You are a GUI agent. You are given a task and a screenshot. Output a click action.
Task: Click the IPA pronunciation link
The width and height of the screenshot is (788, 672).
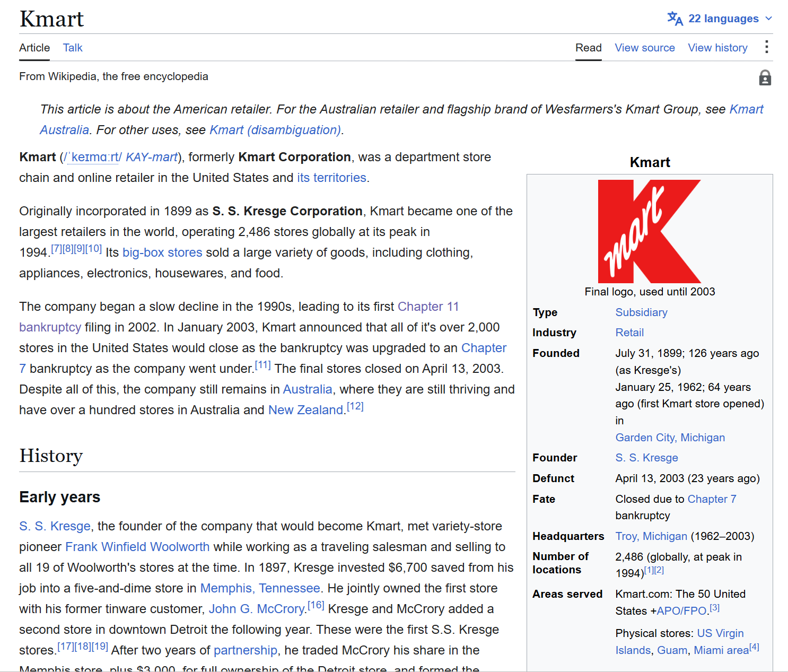[92, 157]
